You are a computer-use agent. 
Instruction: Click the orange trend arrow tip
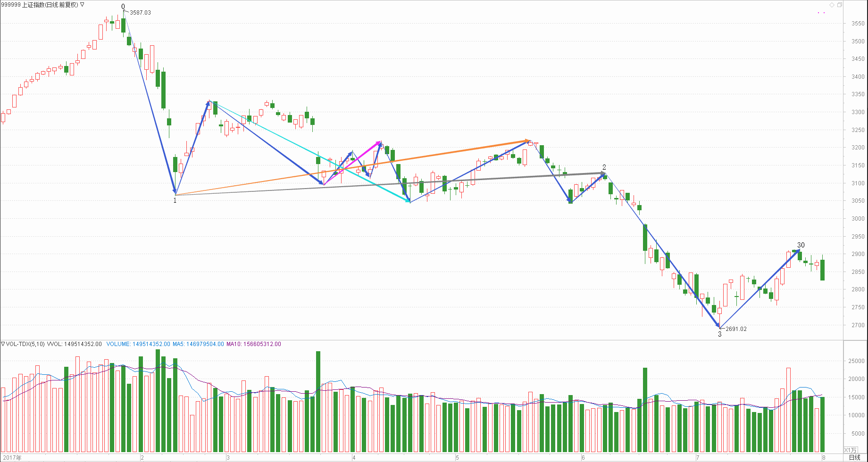coord(528,140)
